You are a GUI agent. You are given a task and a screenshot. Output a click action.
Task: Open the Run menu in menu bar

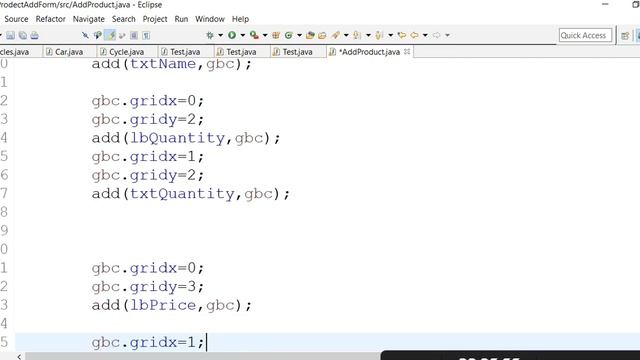coord(181,19)
